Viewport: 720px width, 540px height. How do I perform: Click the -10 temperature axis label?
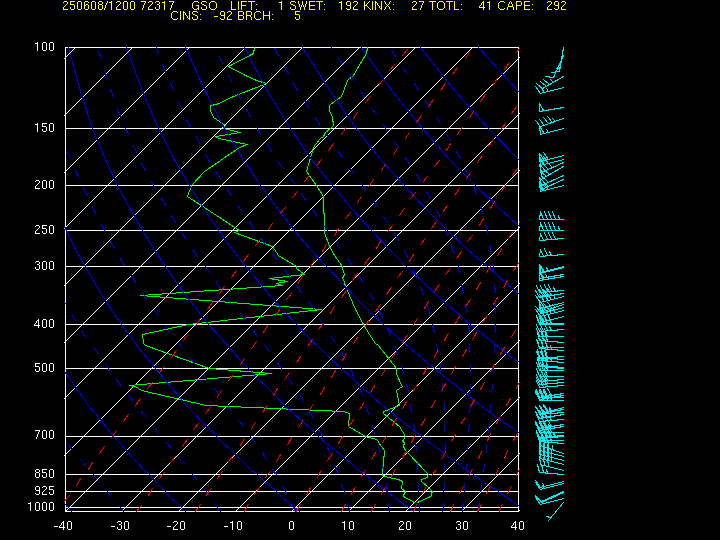click(x=233, y=526)
